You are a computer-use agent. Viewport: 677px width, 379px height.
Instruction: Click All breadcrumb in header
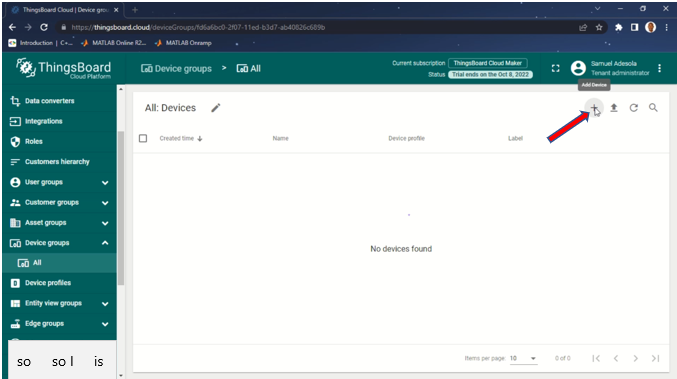coord(249,69)
